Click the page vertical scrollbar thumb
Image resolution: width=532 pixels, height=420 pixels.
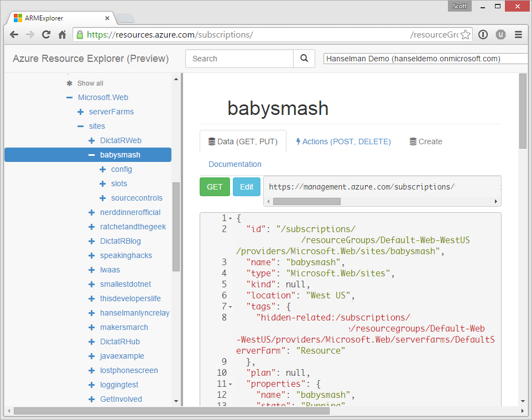pyautogui.click(x=523, y=111)
